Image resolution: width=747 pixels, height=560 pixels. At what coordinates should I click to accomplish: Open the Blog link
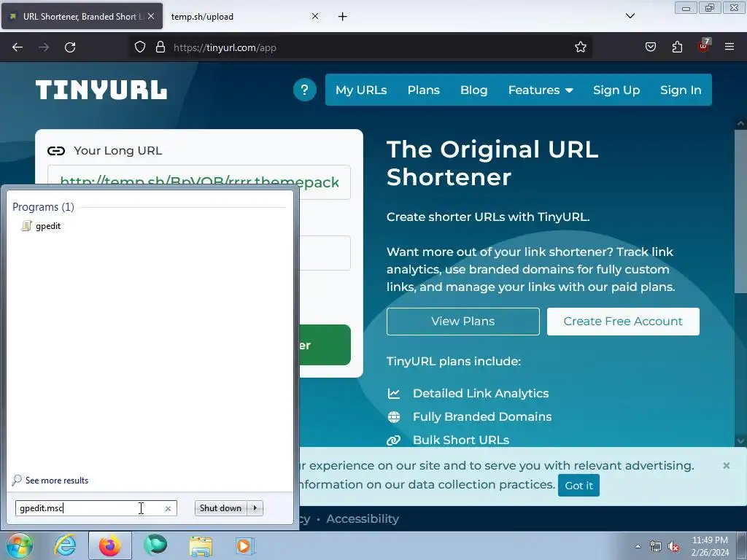[473, 90]
